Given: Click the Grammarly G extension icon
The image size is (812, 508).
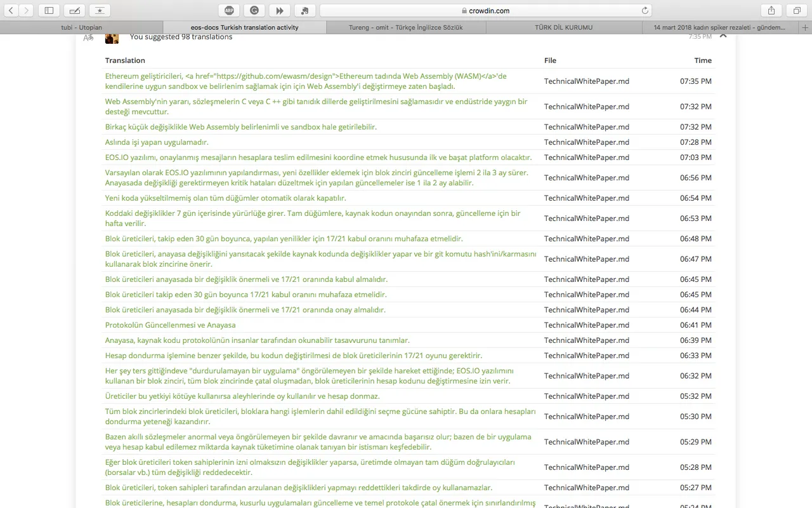Looking at the screenshot, I should click(254, 10).
